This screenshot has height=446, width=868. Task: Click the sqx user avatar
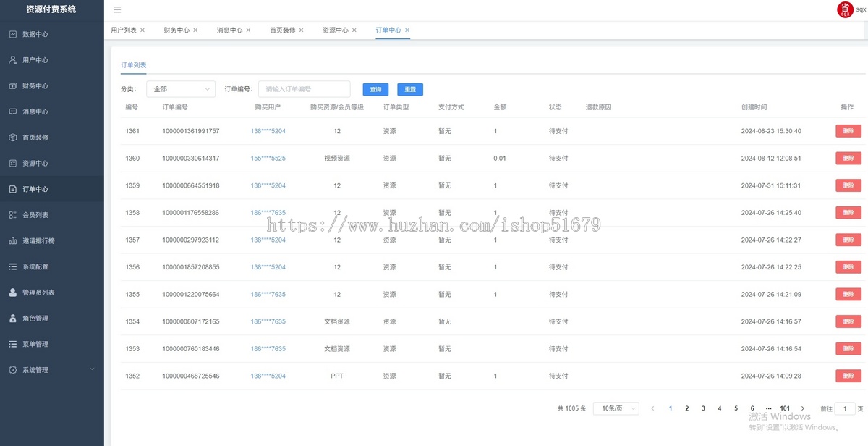pyautogui.click(x=845, y=9)
